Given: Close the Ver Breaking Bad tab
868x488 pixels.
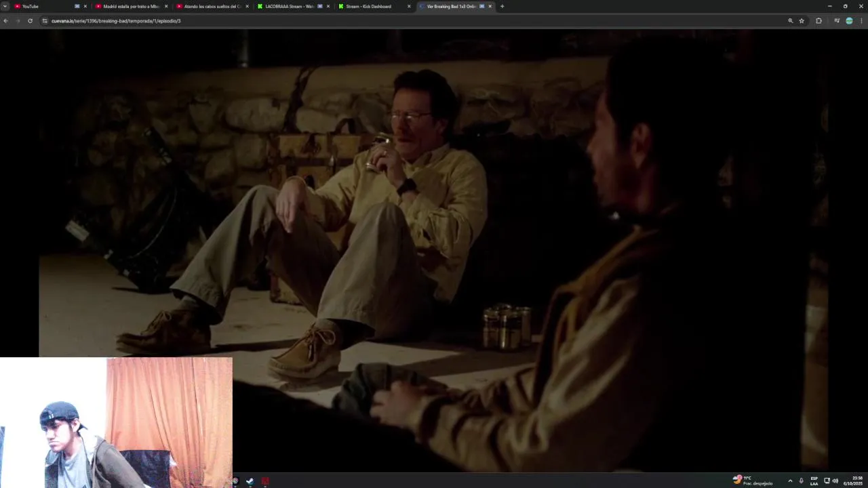Looking at the screenshot, I should coord(490,6).
